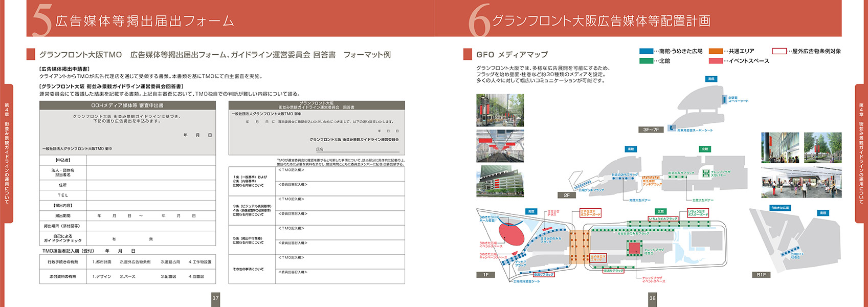The image size is (868, 307).
Task: Click the 3条（ビジュアル表現基準） row label
Action: (x=252, y=210)
